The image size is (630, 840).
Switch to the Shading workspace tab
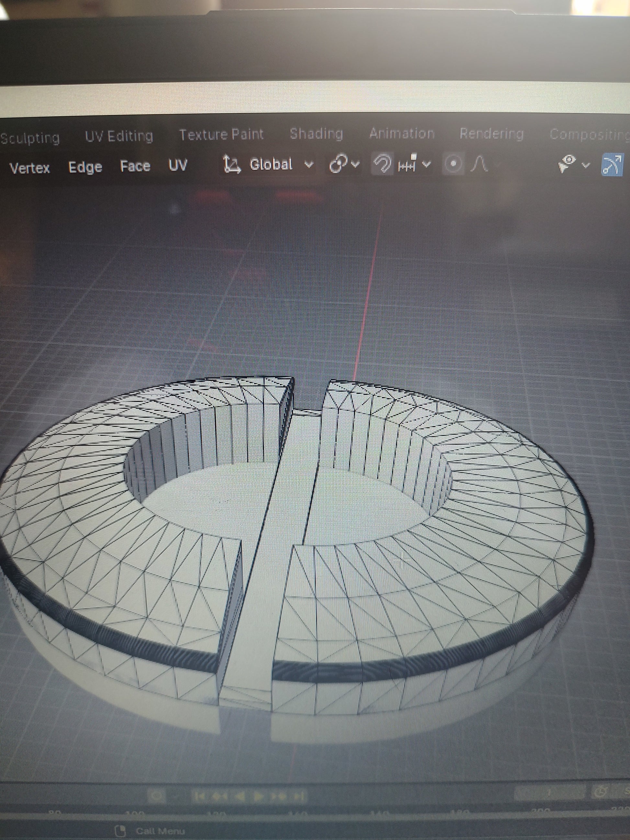coord(316,134)
